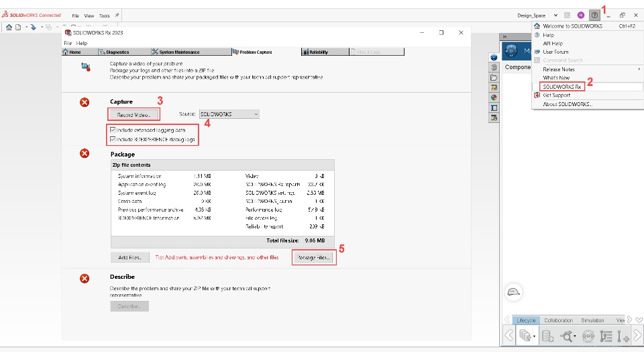Open Design Library task pane icon
This screenshot has height=352, width=644.
[494, 67]
